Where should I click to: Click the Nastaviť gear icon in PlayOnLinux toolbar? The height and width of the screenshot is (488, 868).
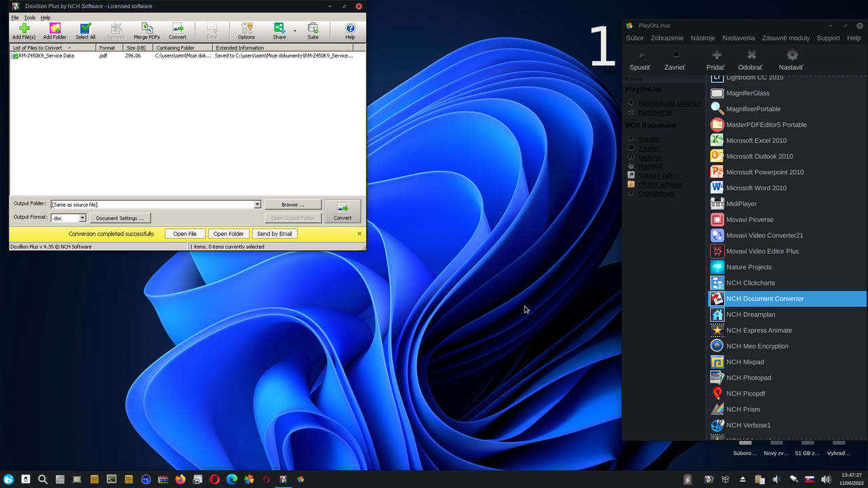coord(791,55)
